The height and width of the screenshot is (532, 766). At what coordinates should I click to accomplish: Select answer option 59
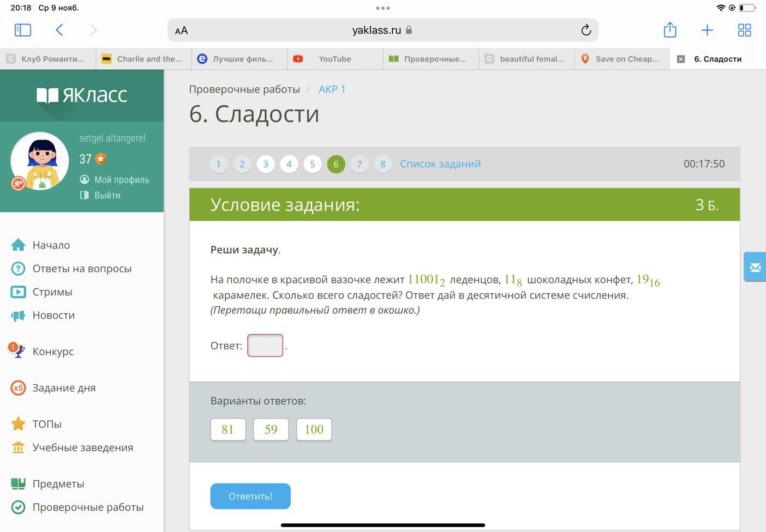271,430
